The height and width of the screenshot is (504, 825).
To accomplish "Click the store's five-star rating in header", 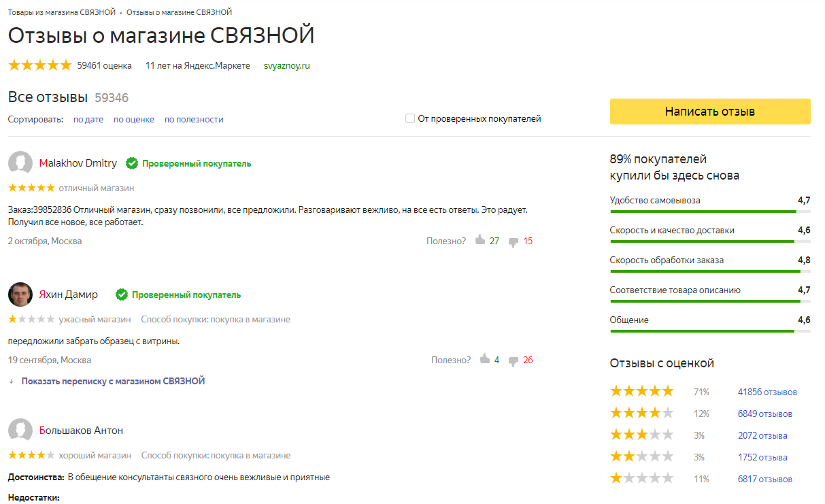I will (39, 65).
